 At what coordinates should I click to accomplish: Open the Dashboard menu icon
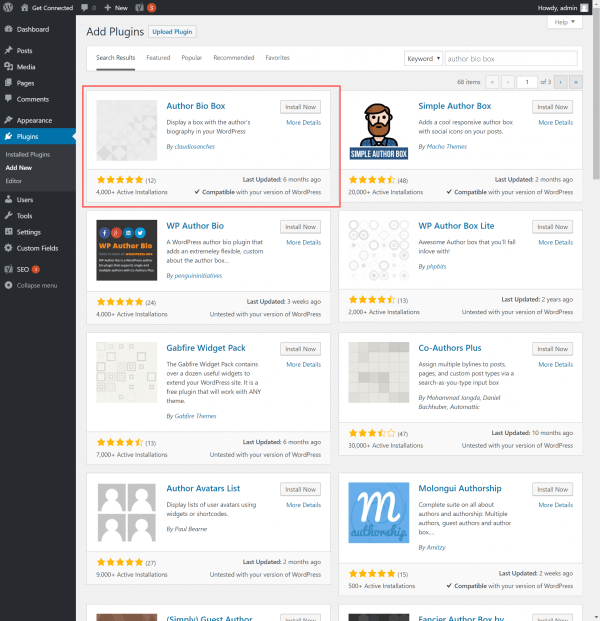[8, 30]
